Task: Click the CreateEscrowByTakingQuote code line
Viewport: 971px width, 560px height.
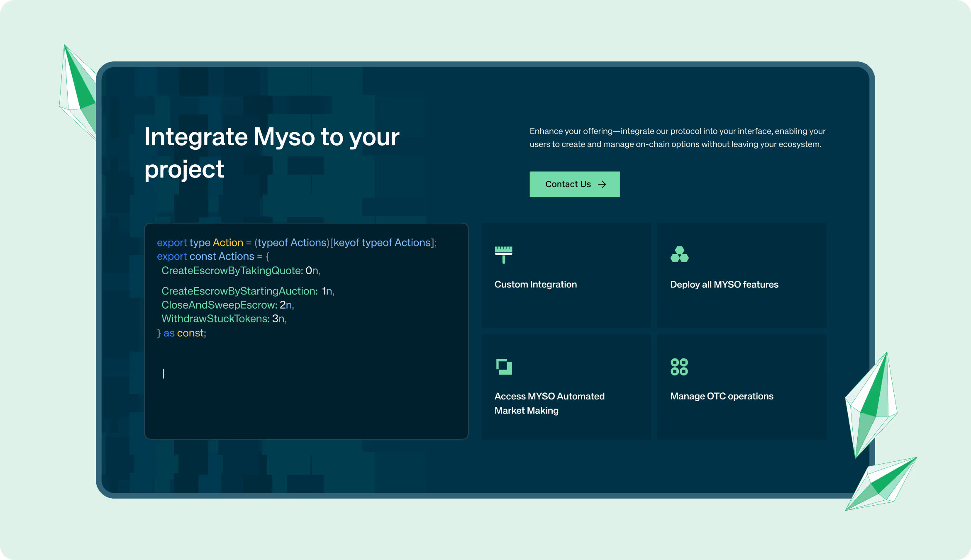Action: point(241,270)
